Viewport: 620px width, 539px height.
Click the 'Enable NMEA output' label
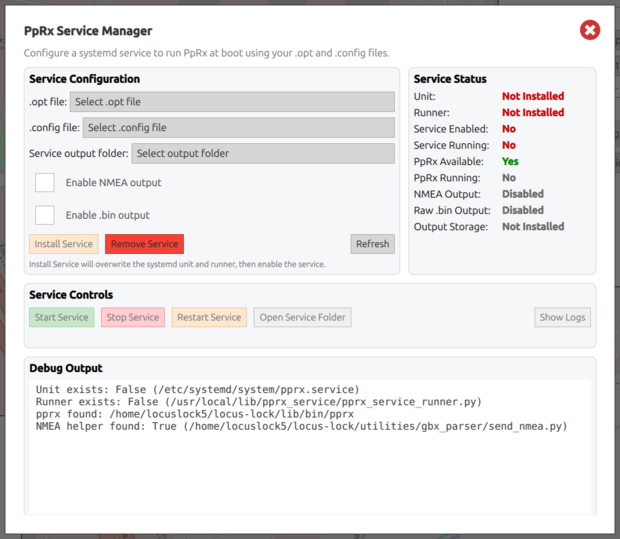[113, 183]
